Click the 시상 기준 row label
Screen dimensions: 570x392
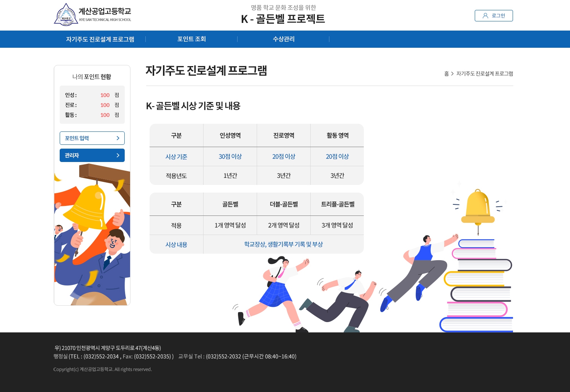coord(176,157)
